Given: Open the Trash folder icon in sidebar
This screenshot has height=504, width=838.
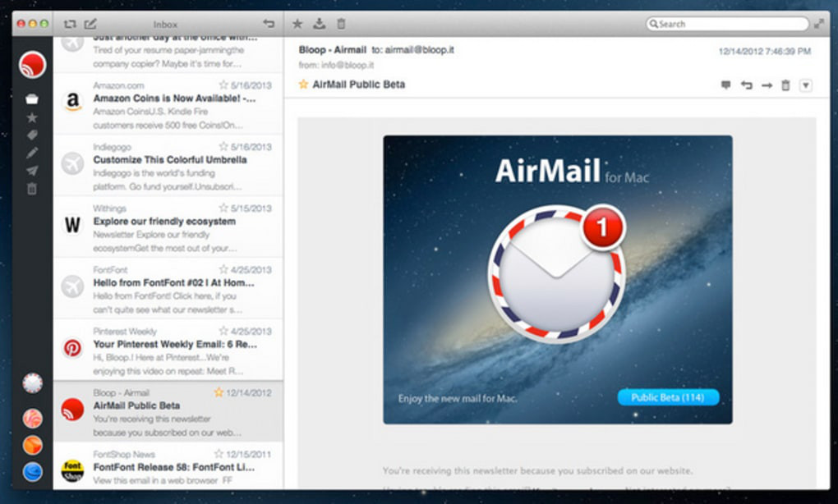Looking at the screenshot, I should [x=32, y=189].
